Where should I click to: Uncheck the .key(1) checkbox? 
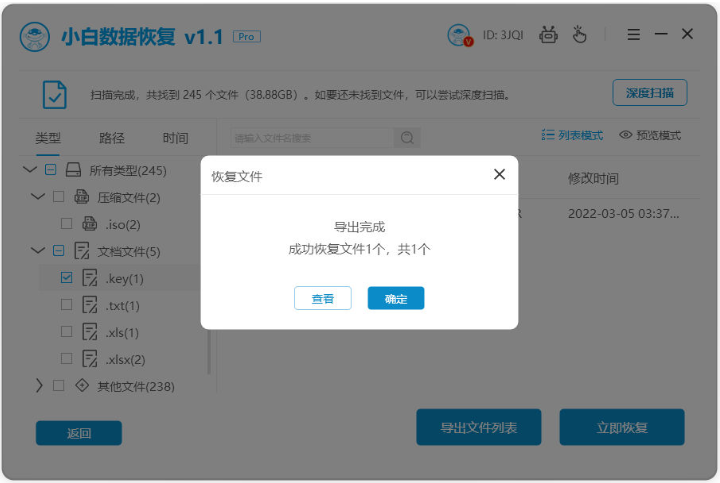coord(67,277)
